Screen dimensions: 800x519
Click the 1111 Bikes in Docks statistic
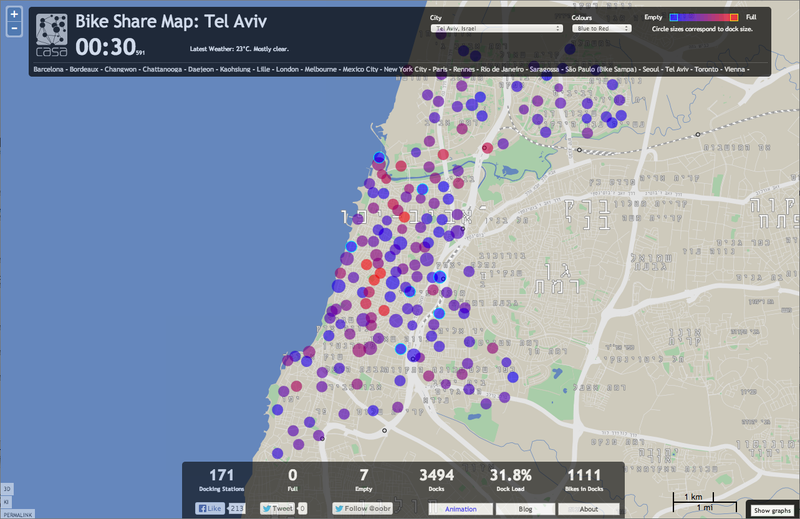point(584,480)
